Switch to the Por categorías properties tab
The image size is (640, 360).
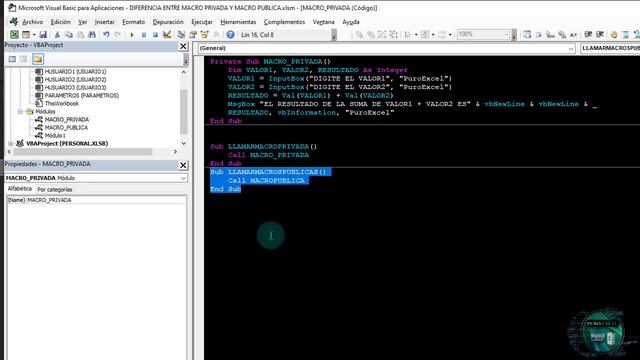[55, 189]
